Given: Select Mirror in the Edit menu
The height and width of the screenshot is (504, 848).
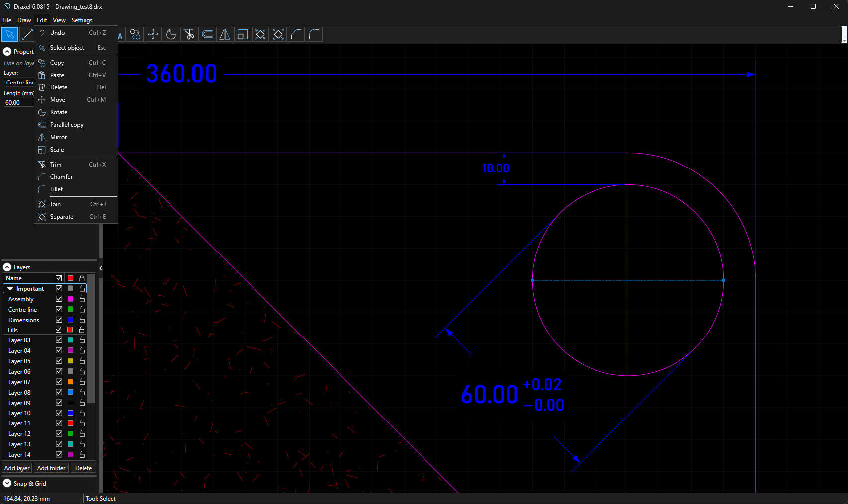Looking at the screenshot, I should click(76, 137).
